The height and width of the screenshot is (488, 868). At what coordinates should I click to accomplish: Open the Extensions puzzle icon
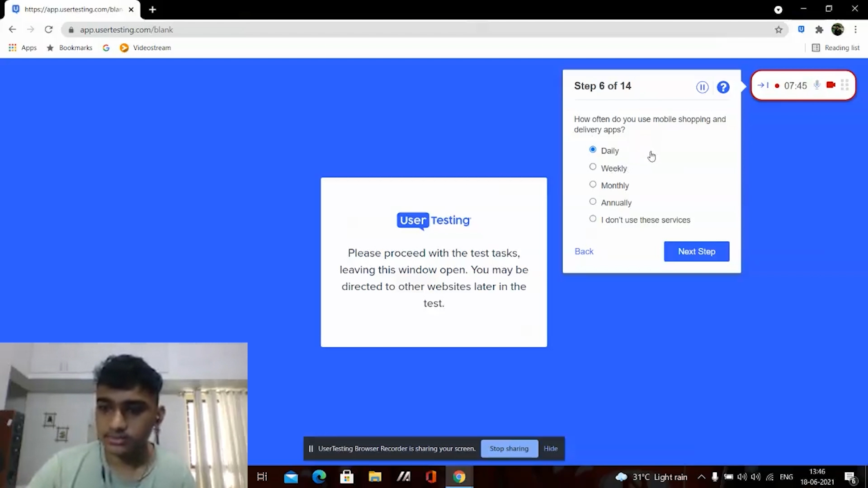click(x=819, y=30)
